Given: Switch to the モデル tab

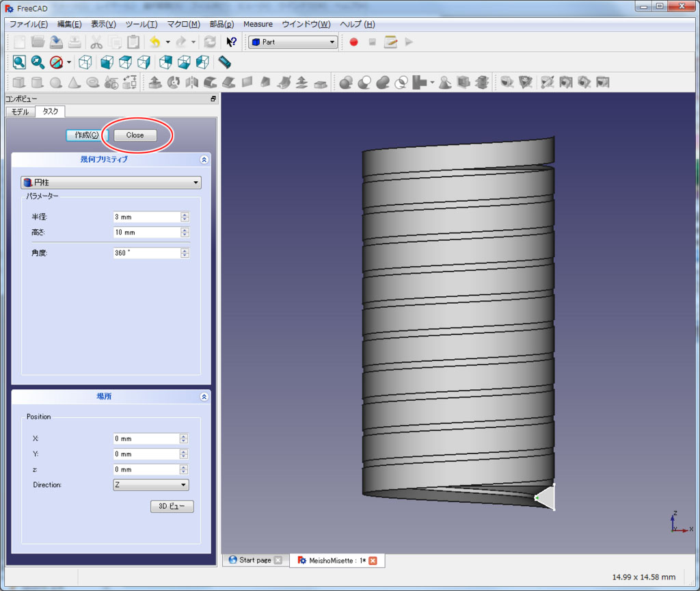Looking at the screenshot, I should point(20,111).
